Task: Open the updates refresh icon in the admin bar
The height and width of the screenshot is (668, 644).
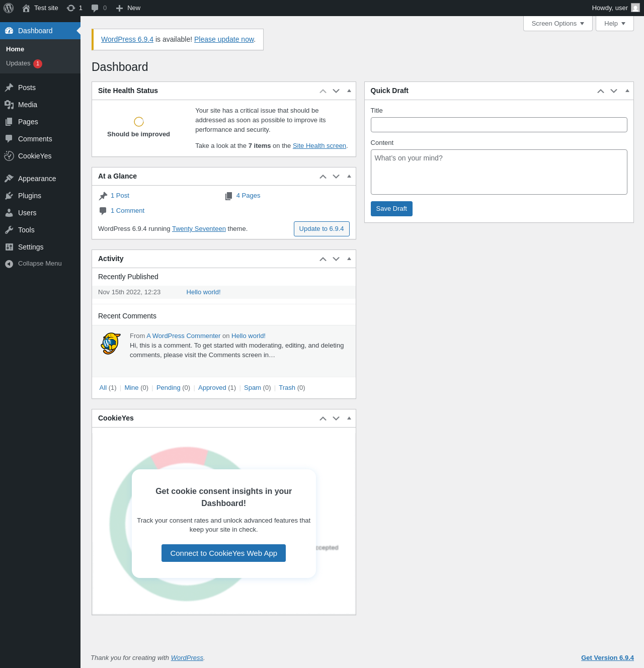Action: (x=71, y=8)
